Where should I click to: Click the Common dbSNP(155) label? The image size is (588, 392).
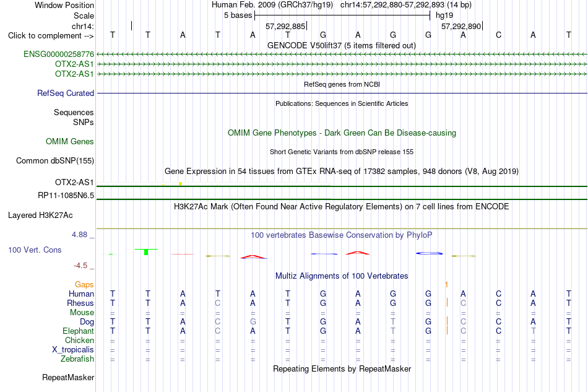(x=54, y=160)
